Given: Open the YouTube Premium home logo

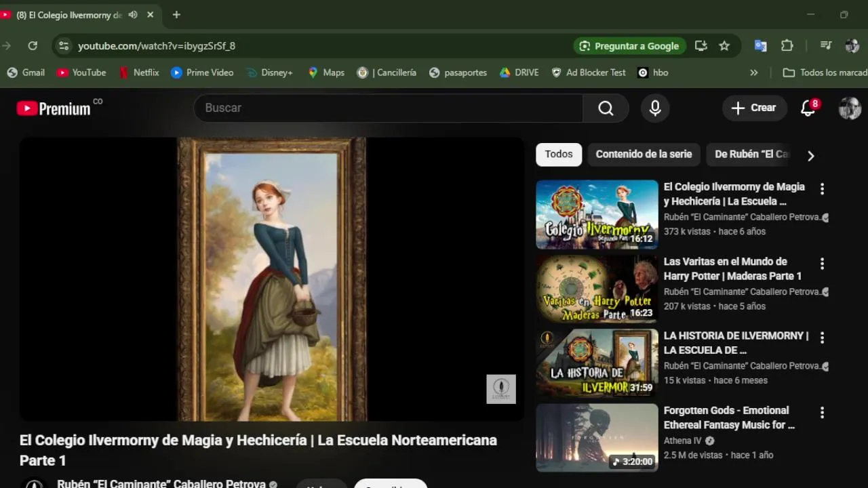Looking at the screenshot, I should point(54,108).
